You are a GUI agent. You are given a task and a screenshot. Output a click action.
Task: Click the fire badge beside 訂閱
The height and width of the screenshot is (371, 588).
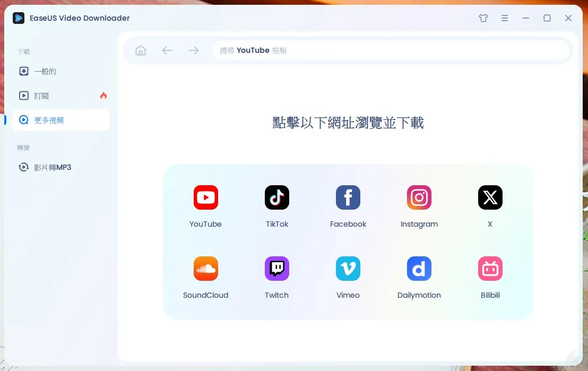103,96
